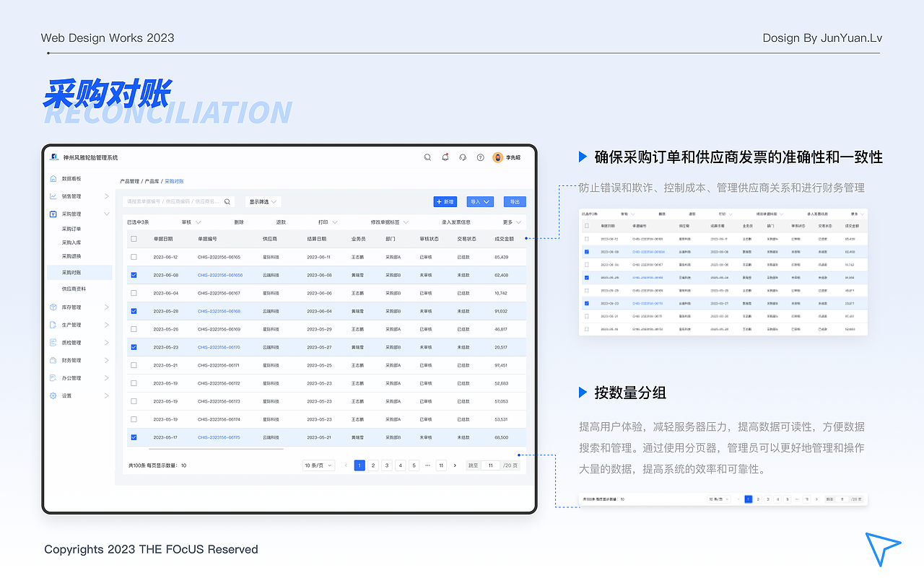The width and height of the screenshot is (924, 578).
Task: Click the customer service headset icon
Action: 463,157
